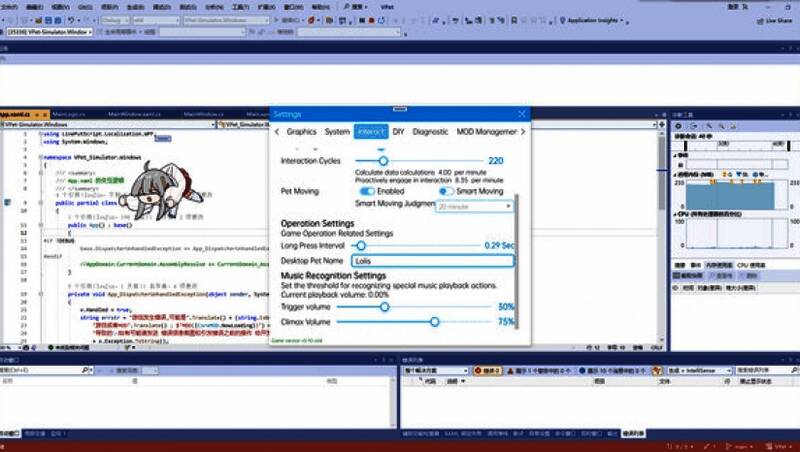Toggle the Pet Moving Enabled switch
Viewport: 800px width, 452px height.
coord(367,190)
